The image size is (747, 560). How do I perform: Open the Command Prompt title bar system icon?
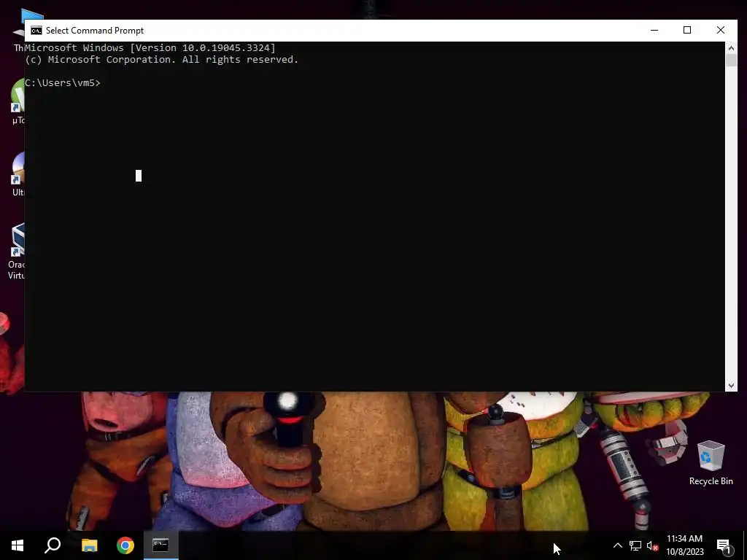click(36, 31)
